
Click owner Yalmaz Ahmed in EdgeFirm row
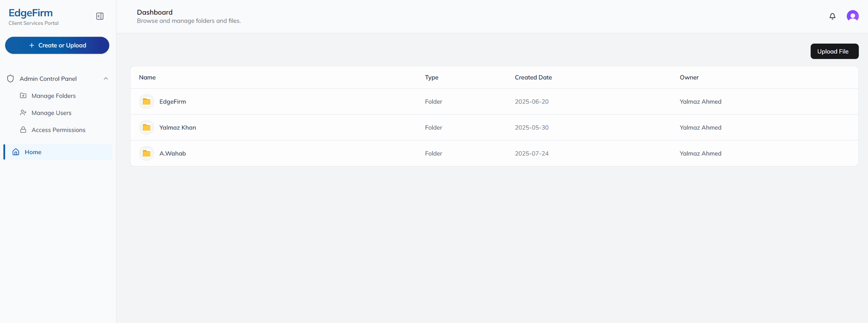(701, 102)
